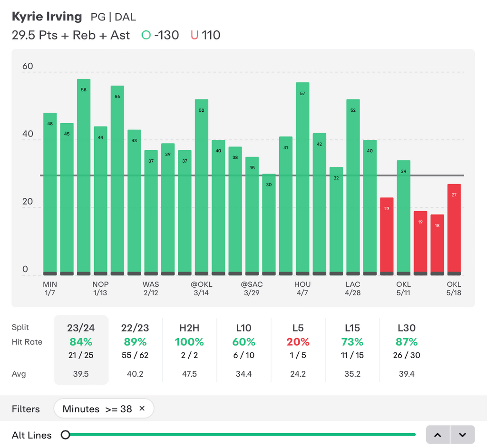487x448 pixels.
Task: Select the L15 split tab
Action: tap(352, 350)
